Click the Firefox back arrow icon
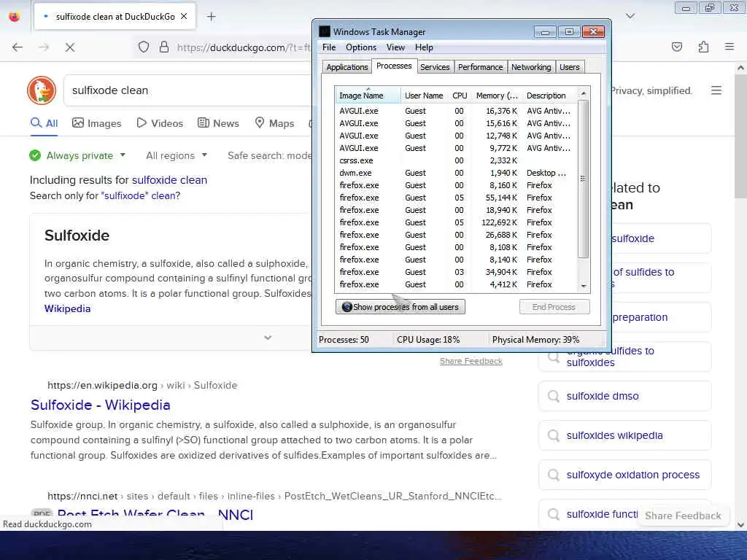Viewport: 747px width, 560px height. 18,47
